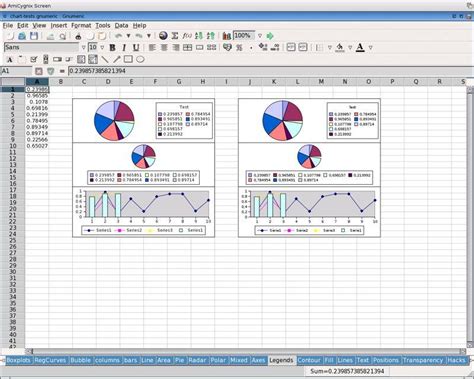The width and height of the screenshot is (474, 379).
Task: Click the Sum sigma icon
Action: click(175, 36)
